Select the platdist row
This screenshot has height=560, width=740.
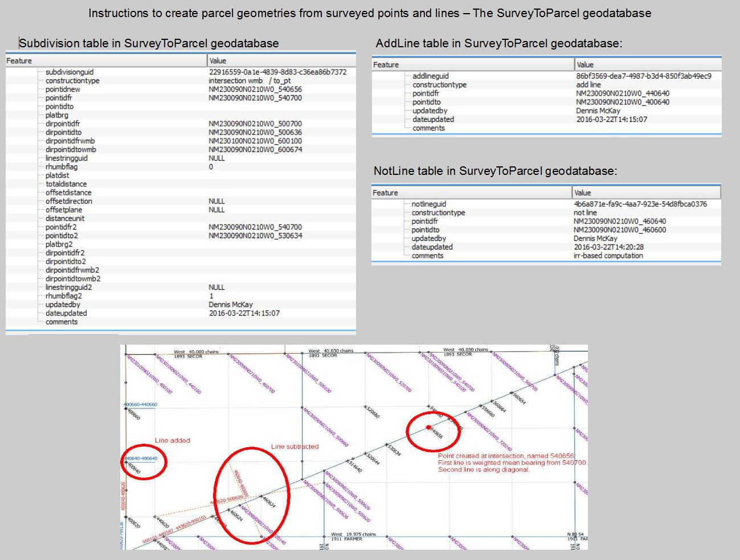pyautogui.click(x=181, y=175)
